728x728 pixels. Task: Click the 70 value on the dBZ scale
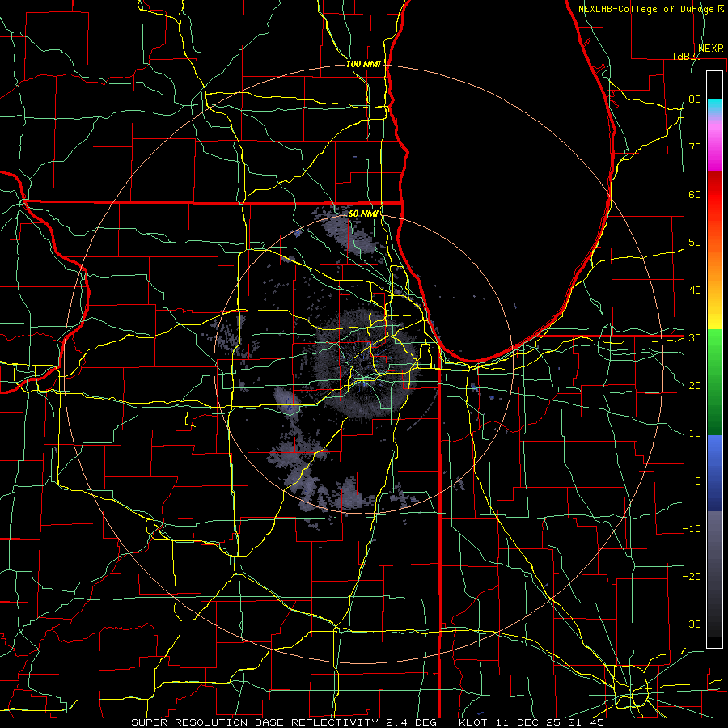[x=695, y=146]
